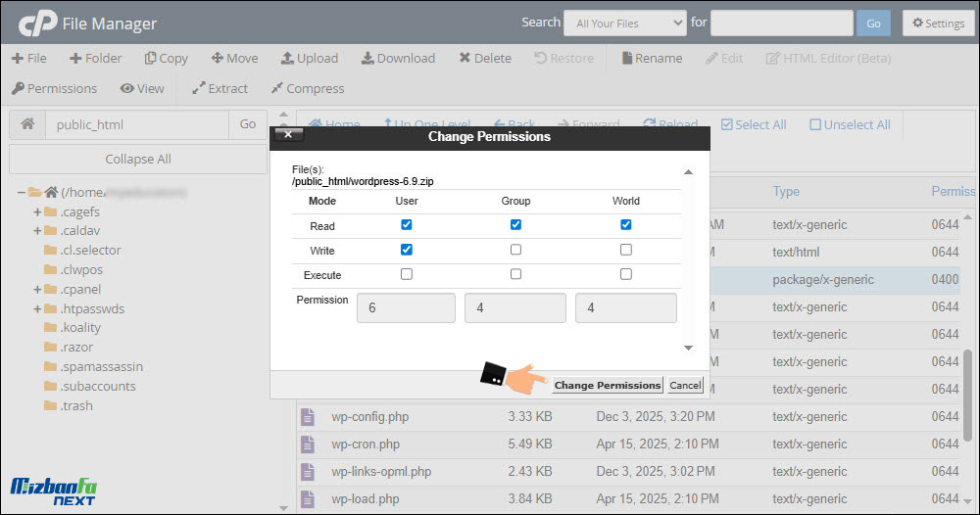Click the home icon beside path field
980x515 pixels.
click(27, 124)
